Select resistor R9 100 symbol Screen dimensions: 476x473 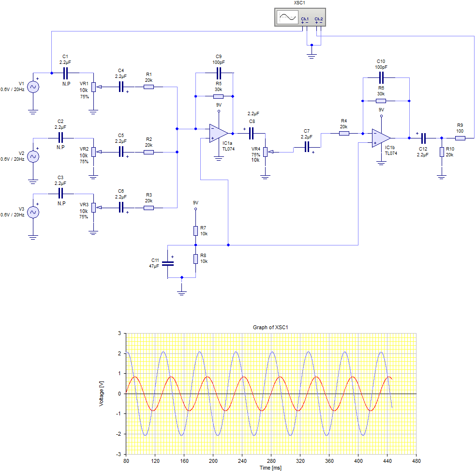click(460, 138)
